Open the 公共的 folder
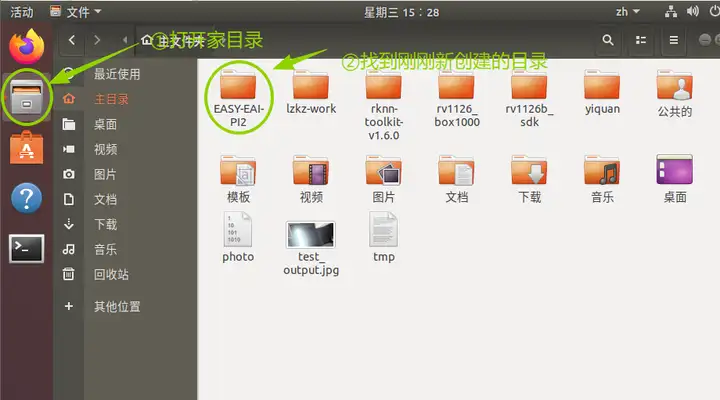 [675, 93]
